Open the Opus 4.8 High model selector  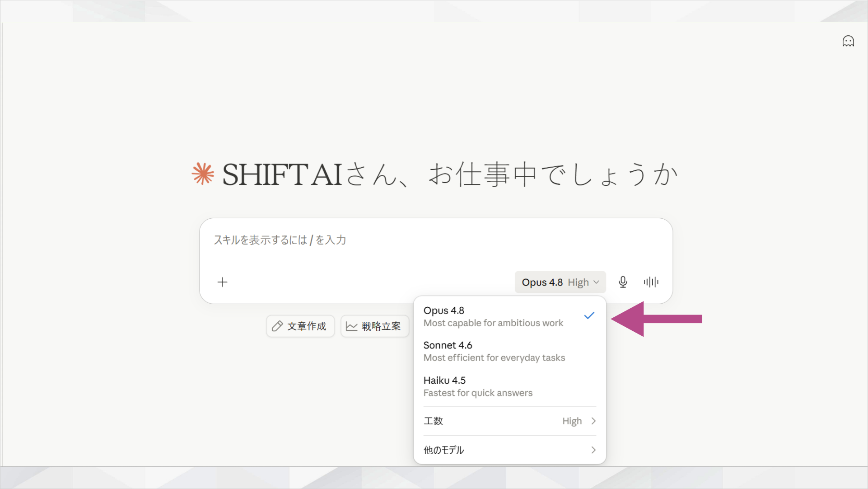(x=560, y=282)
